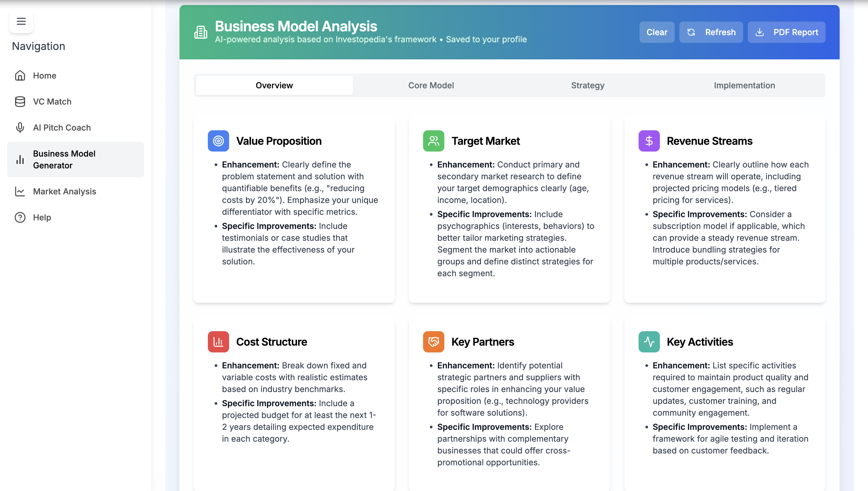Open the Strategy tab

click(x=588, y=85)
